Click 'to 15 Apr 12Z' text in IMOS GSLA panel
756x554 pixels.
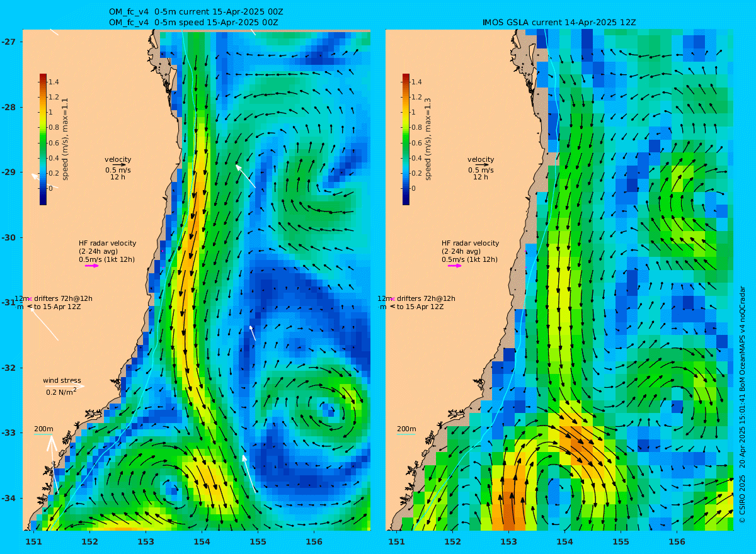tap(421, 307)
